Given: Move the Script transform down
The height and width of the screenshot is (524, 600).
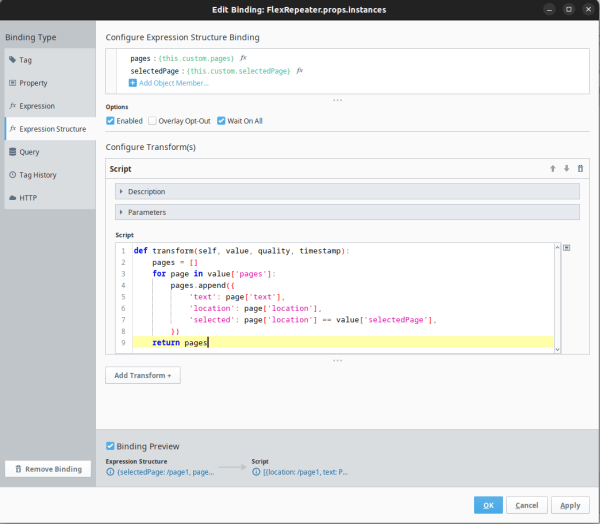Looking at the screenshot, I should coord(566,169).
